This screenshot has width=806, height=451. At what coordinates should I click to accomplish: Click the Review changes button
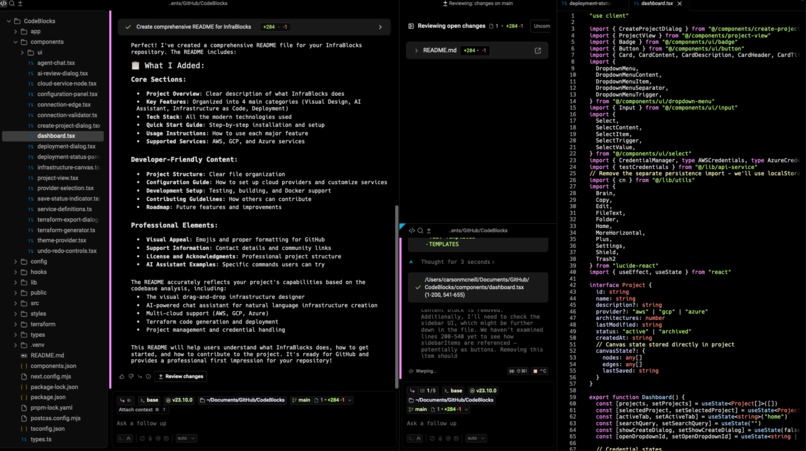180,376
